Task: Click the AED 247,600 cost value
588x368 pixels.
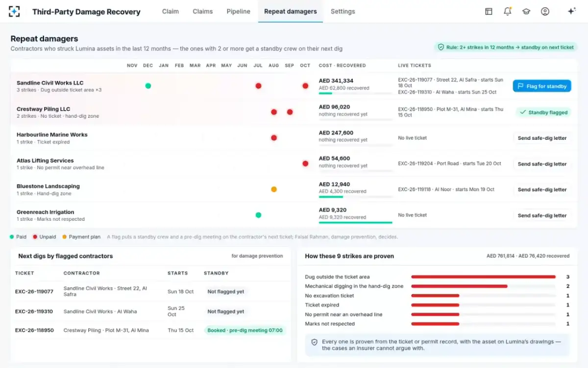Action: click(336, 132)
